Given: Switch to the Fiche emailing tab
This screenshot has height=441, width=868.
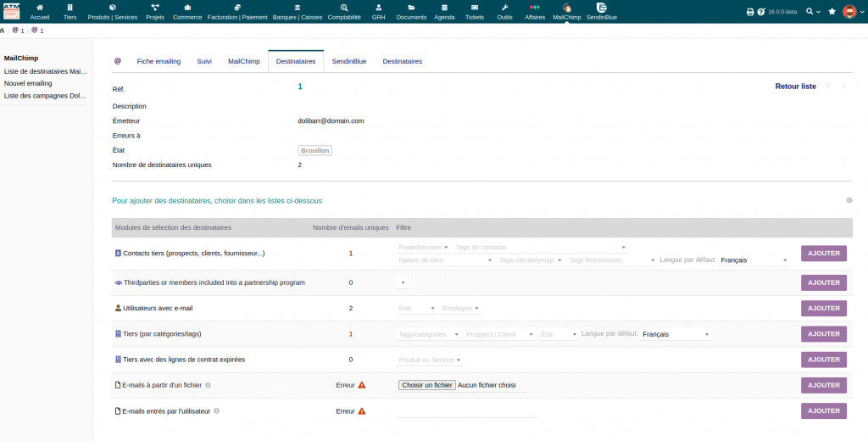Looking at the screenshot, I should (x=159, y=61).
